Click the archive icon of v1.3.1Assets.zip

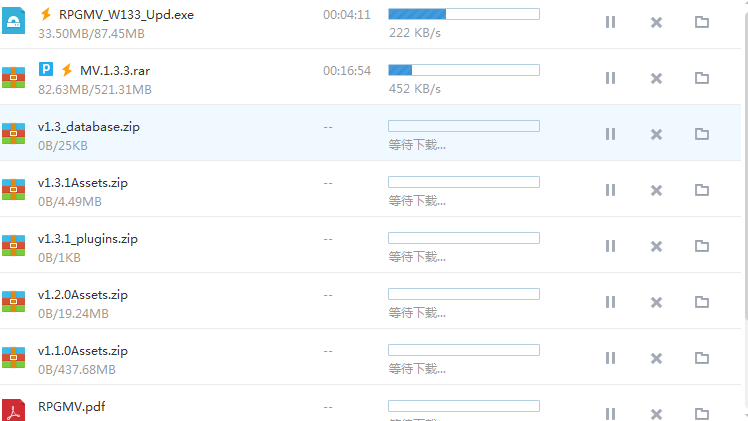click(x=13, y=189)
